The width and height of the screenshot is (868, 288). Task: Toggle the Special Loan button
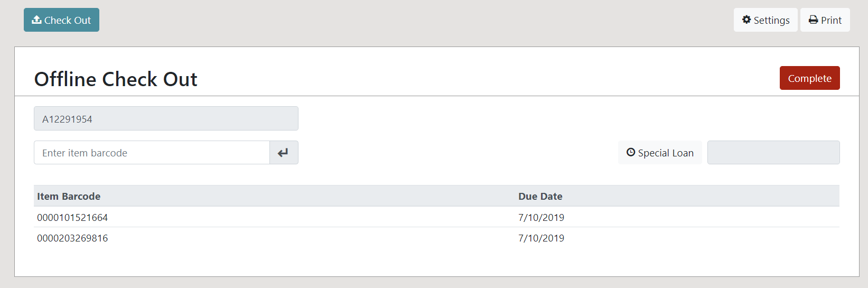pyautogui.click(x=660, y=153)
